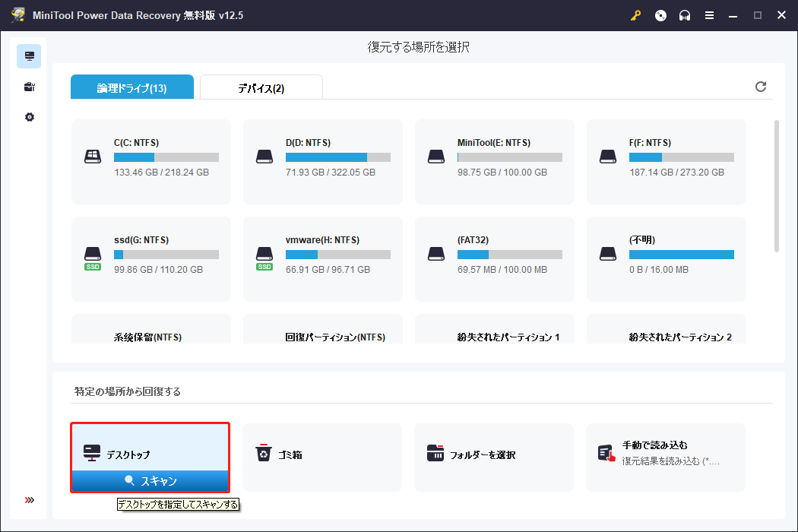Switch to 論理ドライブ(13) tab

tap(131, 87)
